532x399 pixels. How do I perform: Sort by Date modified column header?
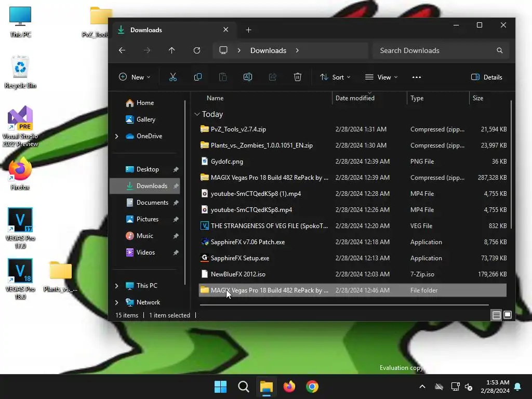pos(355,98)
